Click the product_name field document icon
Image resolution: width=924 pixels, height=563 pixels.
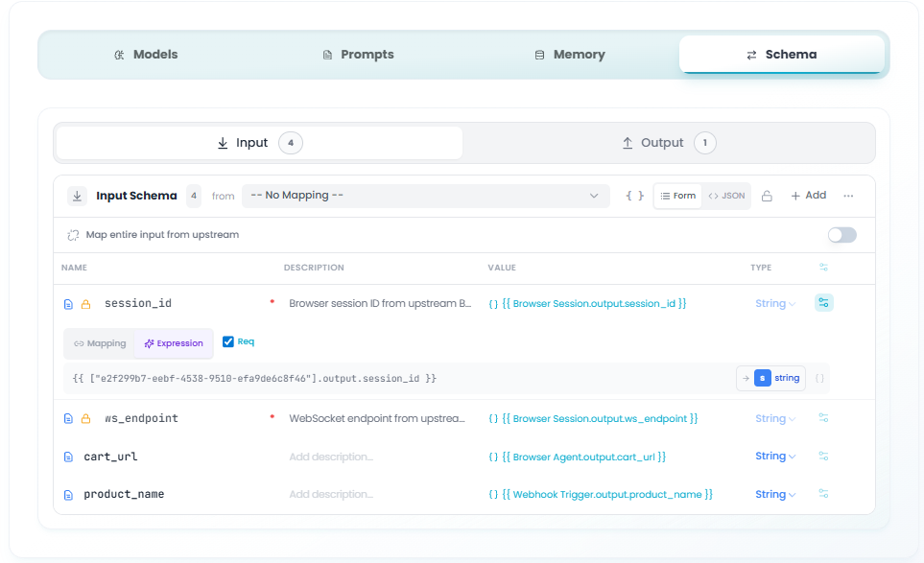(x=68, y=495)
